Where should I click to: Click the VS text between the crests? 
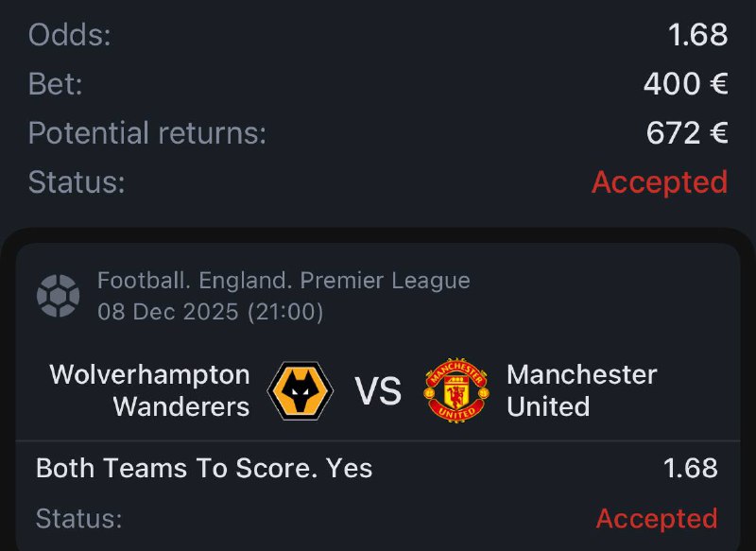tap(378, 391)
